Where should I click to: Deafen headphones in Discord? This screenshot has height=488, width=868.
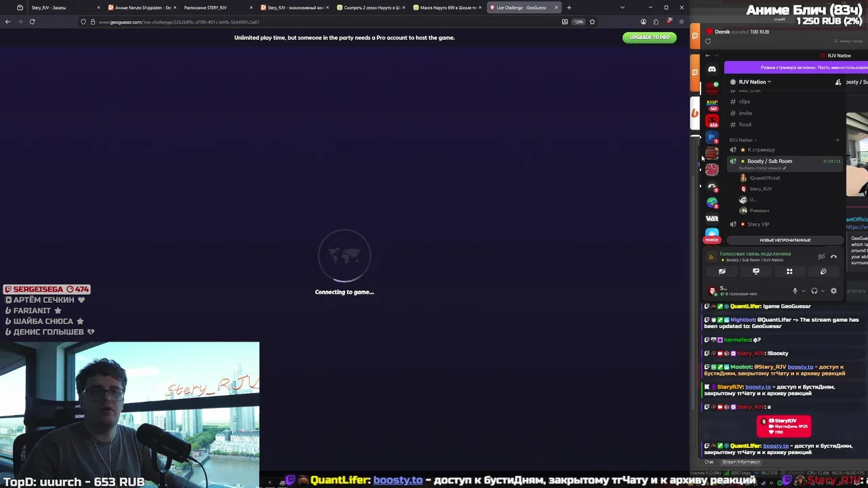pyautogui.click(x=814, y=291)
